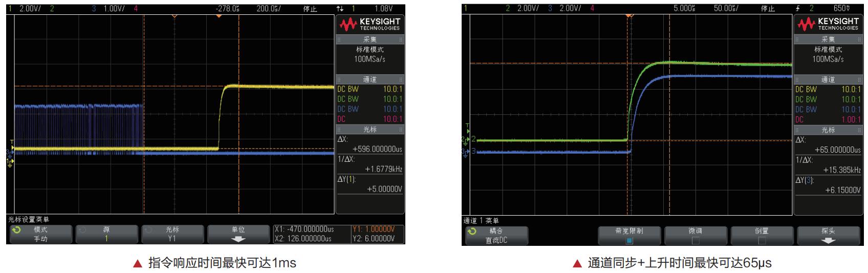The width and height of the screenshot is (868, 273).
Task: Click the green channel 2 ground marker
Action: (x=465, y=139)
